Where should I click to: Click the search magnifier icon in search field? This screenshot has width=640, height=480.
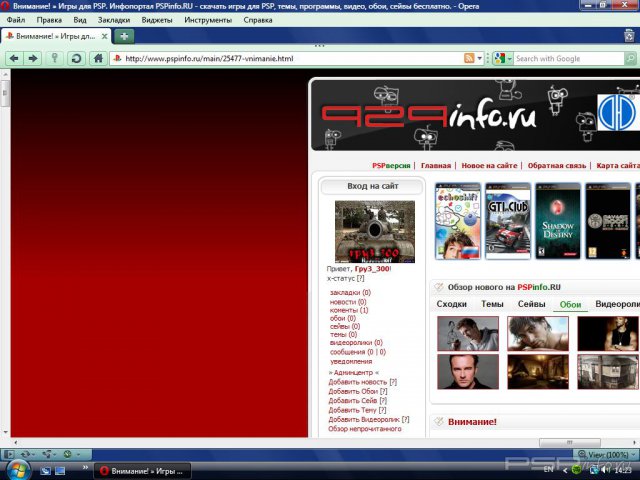point(630,59)
